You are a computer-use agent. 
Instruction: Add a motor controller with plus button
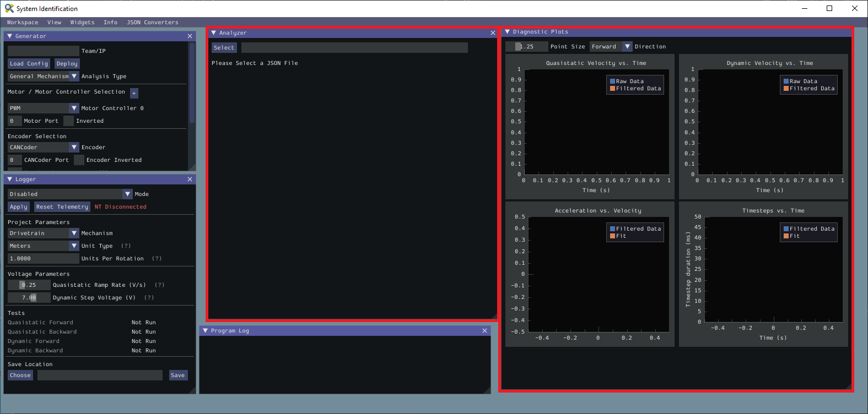134,93
